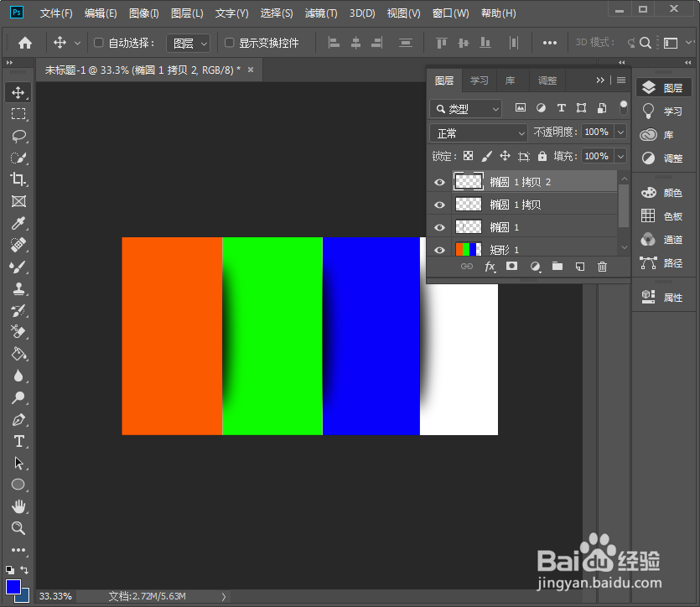Screen dimensions: 700x607
Task: Select the Quick Selection tool
Action: pos(18,158)
